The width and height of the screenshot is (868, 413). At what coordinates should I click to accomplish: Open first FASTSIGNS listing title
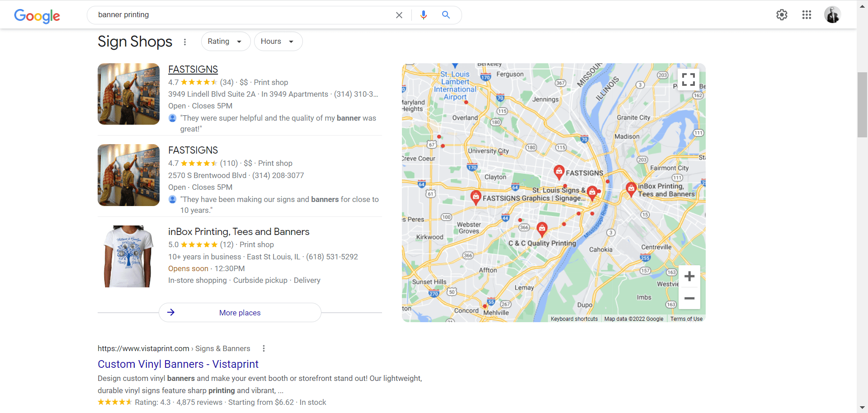pyautogui.click(x=193, y=69)
